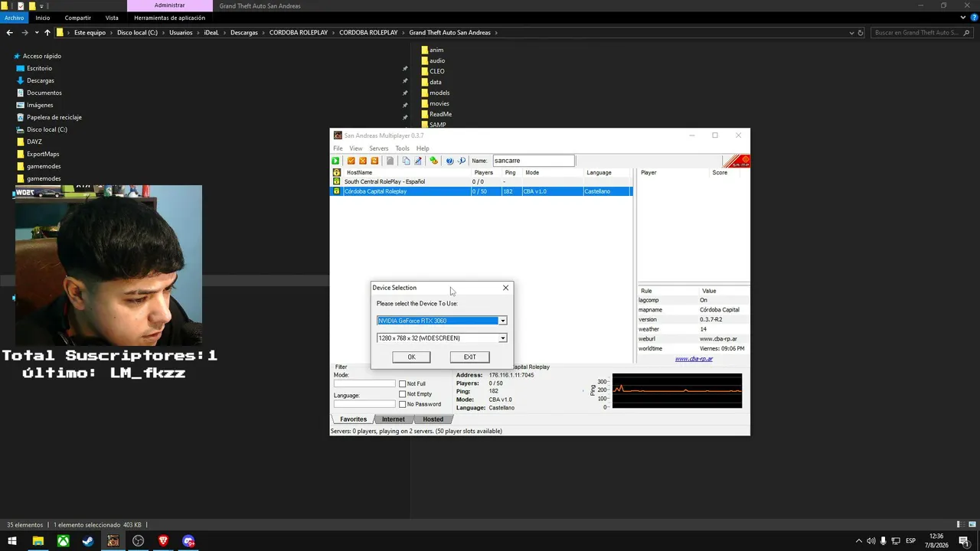
Task: Click the Name field containing sancarre
Action: tap(534, 161)
